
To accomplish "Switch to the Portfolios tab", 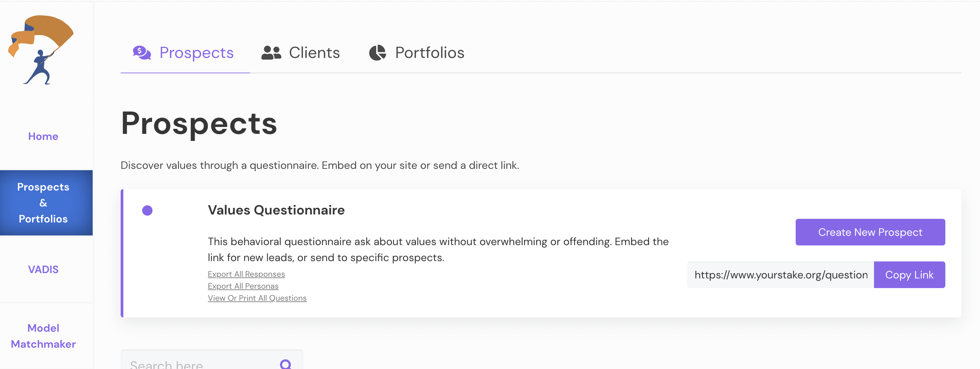I will coord(430,53).
